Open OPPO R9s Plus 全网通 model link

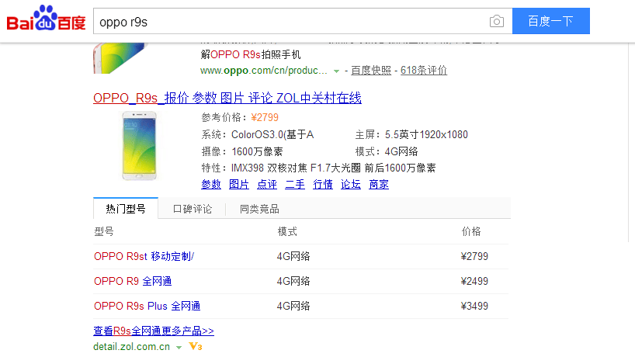point(147,306)
